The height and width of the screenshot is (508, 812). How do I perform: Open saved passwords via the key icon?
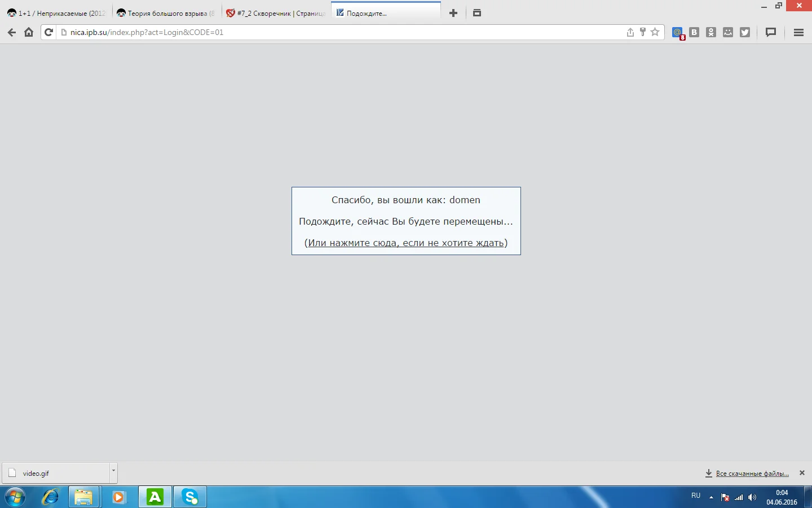642,32
